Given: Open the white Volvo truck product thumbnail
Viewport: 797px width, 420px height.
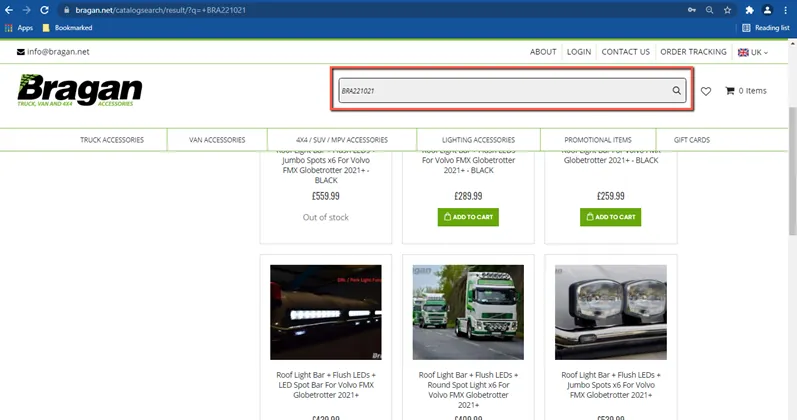Looking at the screenshot, I should tap(468, 312).
